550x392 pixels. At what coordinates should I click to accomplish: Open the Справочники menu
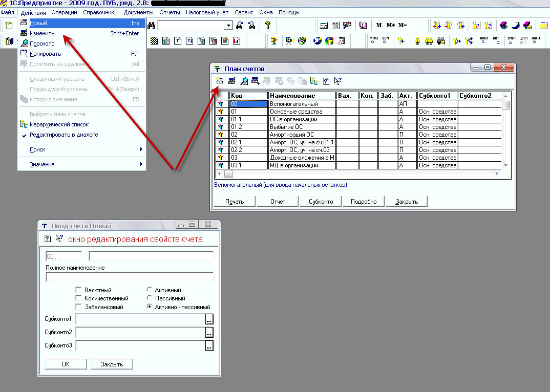pyautogui.click(x=100, y=12)
